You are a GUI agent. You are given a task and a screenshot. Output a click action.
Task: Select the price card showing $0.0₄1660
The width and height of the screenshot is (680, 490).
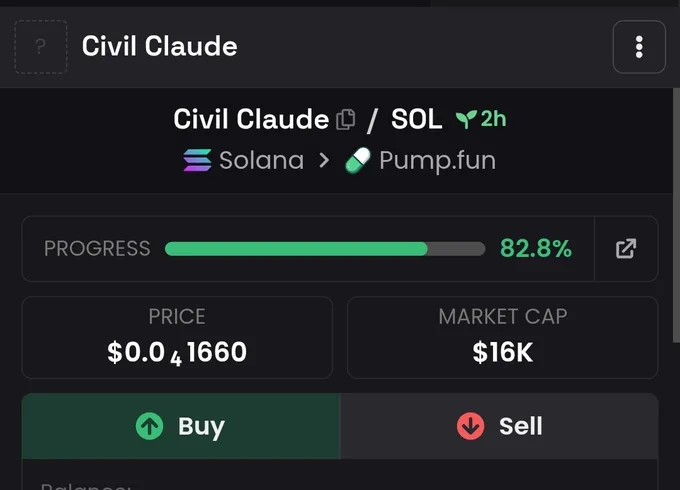coord(177,337)
